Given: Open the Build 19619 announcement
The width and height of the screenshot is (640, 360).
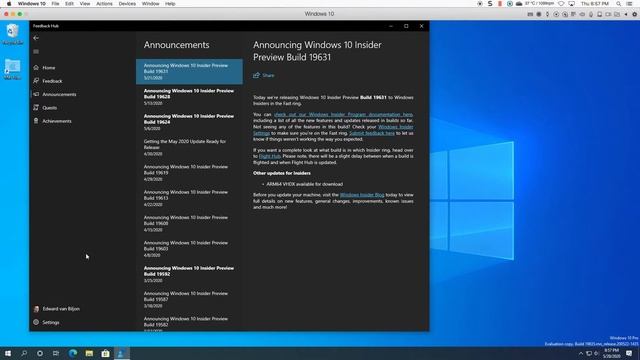Looking at the screenshot, I should [189, 173].
